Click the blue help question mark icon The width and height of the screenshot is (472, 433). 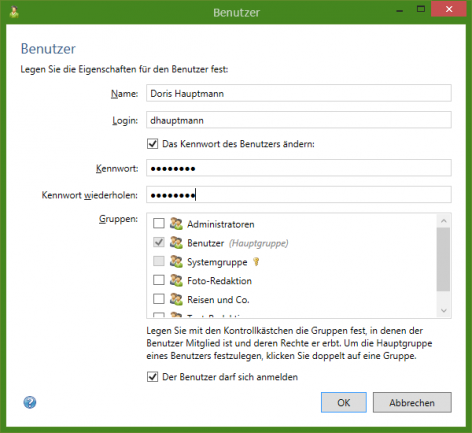30,402
